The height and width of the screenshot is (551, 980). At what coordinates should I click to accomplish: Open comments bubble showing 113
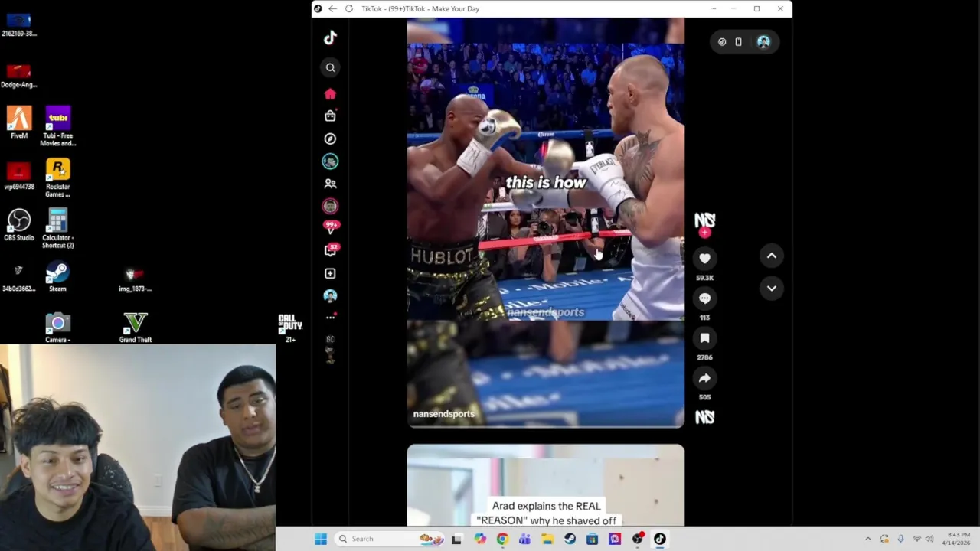click(x=704, y=298)
